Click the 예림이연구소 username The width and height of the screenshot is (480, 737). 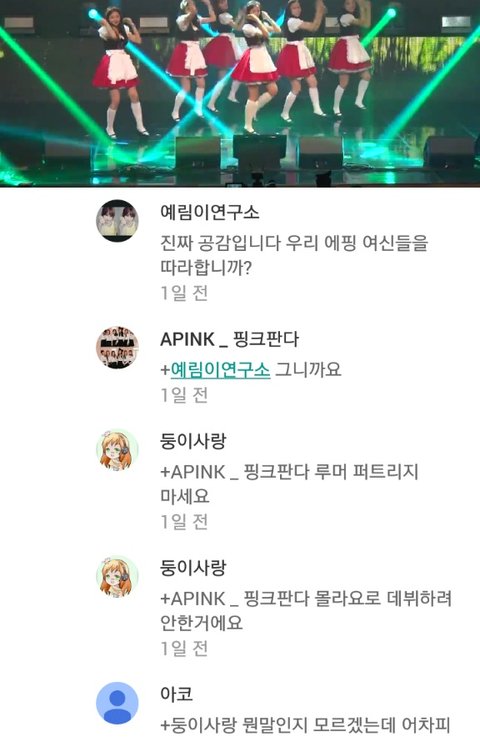click(x=210, y=212)
